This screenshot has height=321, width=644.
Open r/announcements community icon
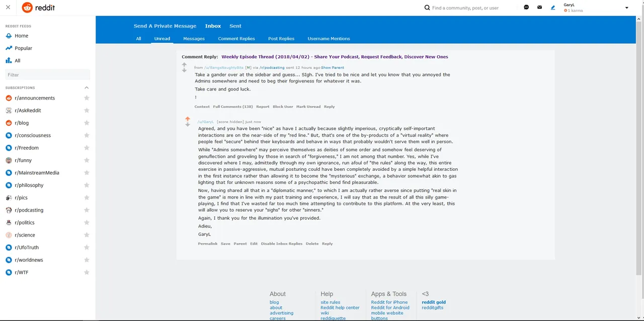click(9, 98)
